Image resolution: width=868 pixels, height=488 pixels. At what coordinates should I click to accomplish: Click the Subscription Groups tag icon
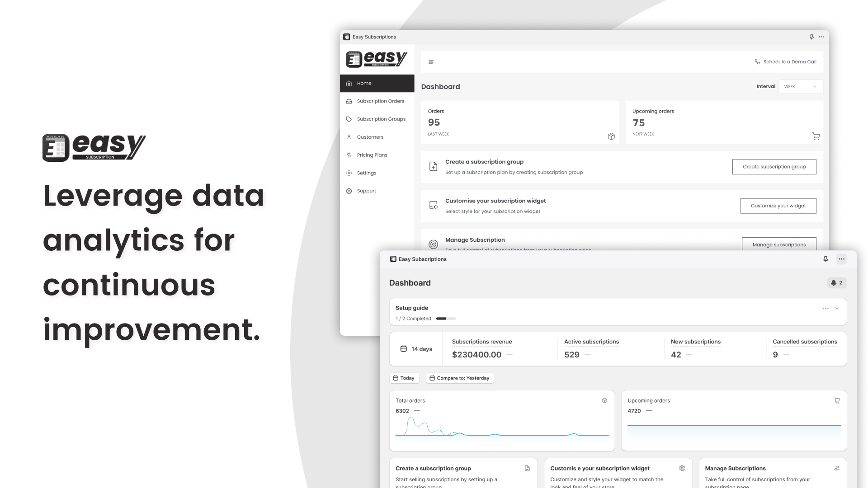click(x=349, y=119)
